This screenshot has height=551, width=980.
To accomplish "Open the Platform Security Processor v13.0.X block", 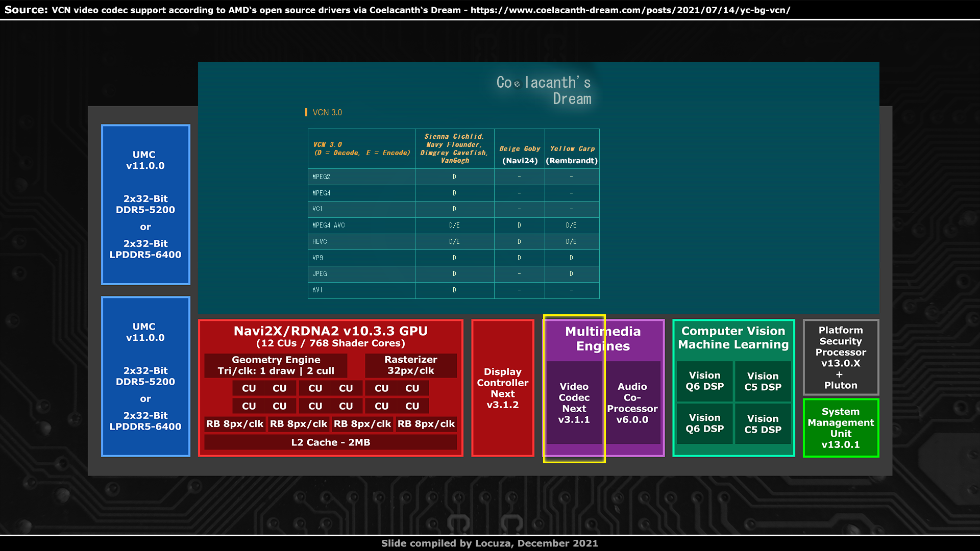I will coord(840,357).
